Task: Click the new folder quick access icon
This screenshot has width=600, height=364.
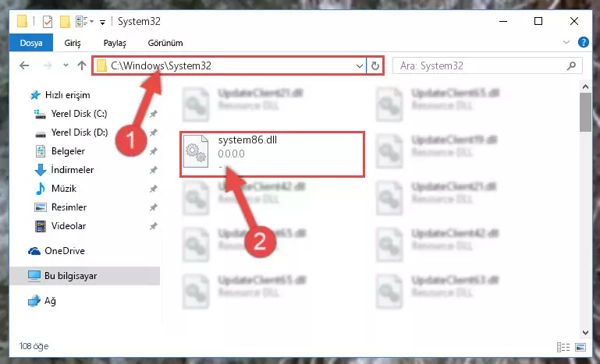Action: point(65,21)
